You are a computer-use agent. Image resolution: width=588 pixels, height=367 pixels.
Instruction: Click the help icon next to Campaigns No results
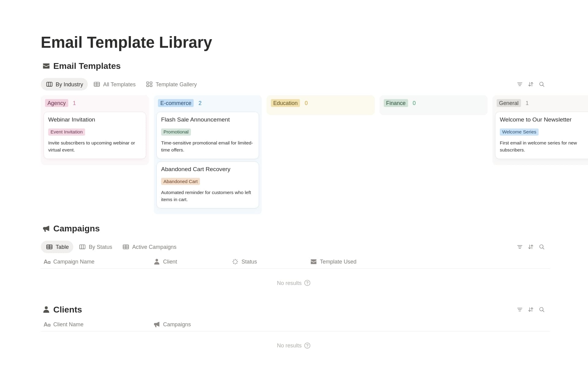pos(307,283)
